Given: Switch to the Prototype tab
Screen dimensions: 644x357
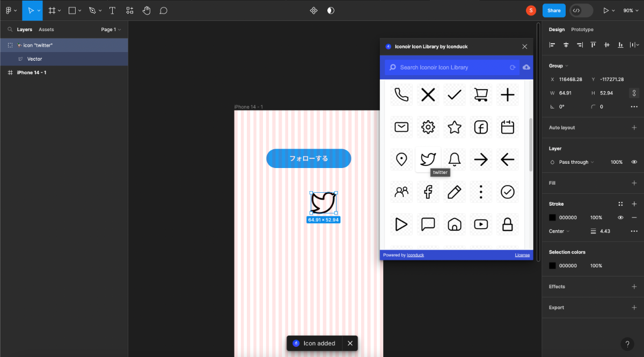Looking at the screenshot, I should coord(582,30).
